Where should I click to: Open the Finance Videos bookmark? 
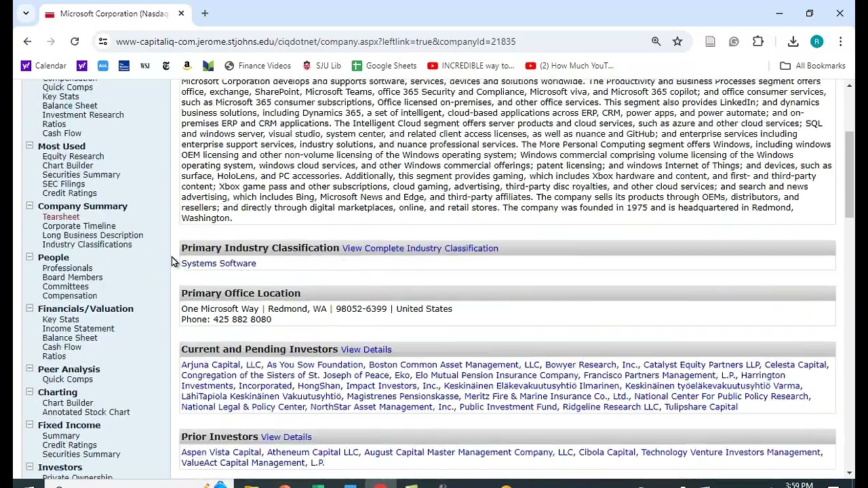click(x=258, y=66)
